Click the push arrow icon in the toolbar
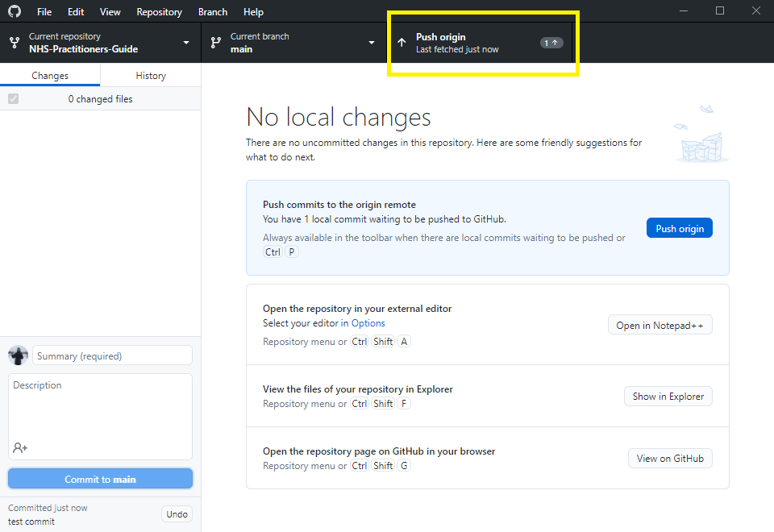The height and width of the screenshot is (532, 774). pos(402,43)
